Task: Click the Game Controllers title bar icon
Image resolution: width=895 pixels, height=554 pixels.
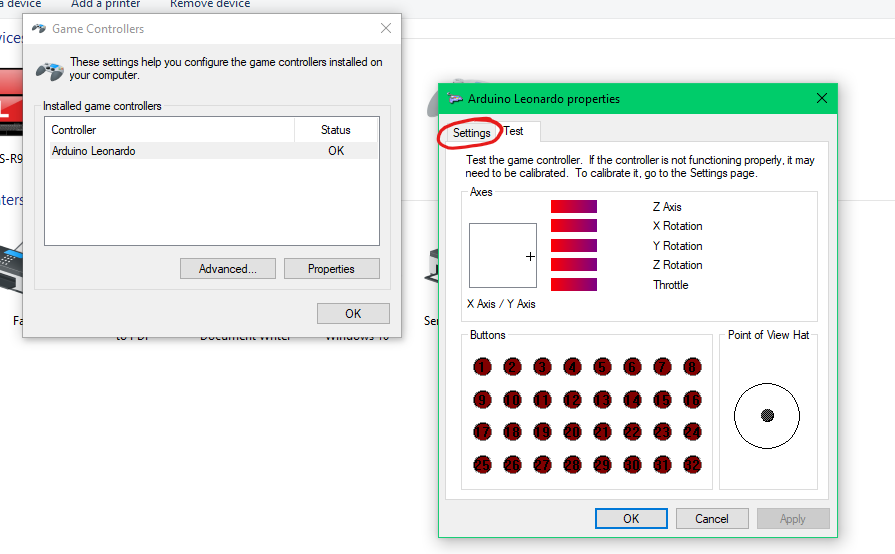Action: click(39, 29)
